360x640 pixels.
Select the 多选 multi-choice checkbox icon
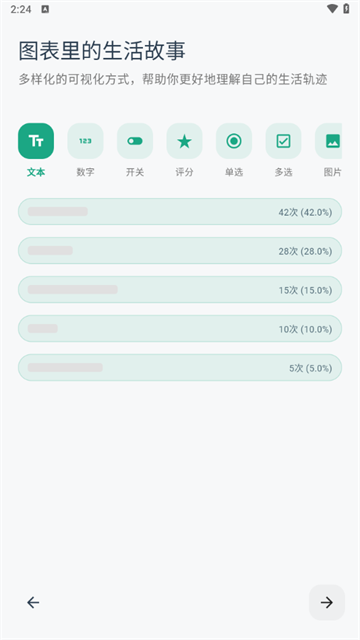pyautogui.click(x=284, y=141)
